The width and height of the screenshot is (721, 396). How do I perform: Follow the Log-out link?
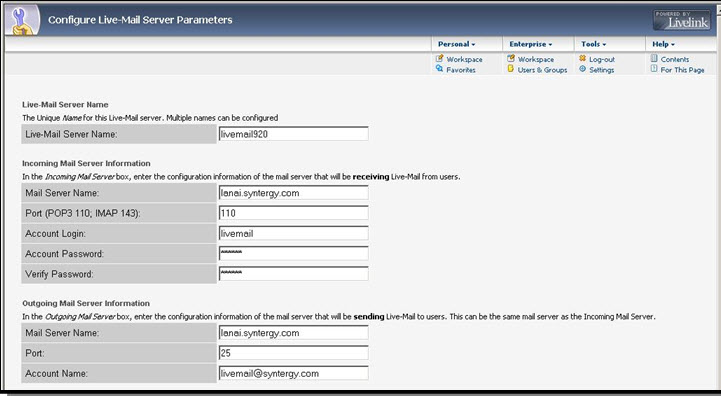602,59
